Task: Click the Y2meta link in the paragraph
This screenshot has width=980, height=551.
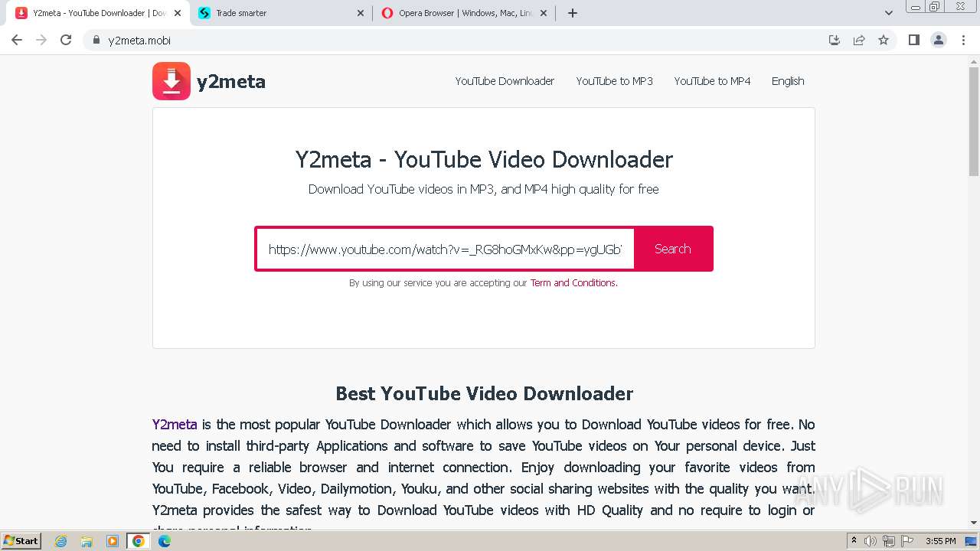Action: click(x=175, y=424)
